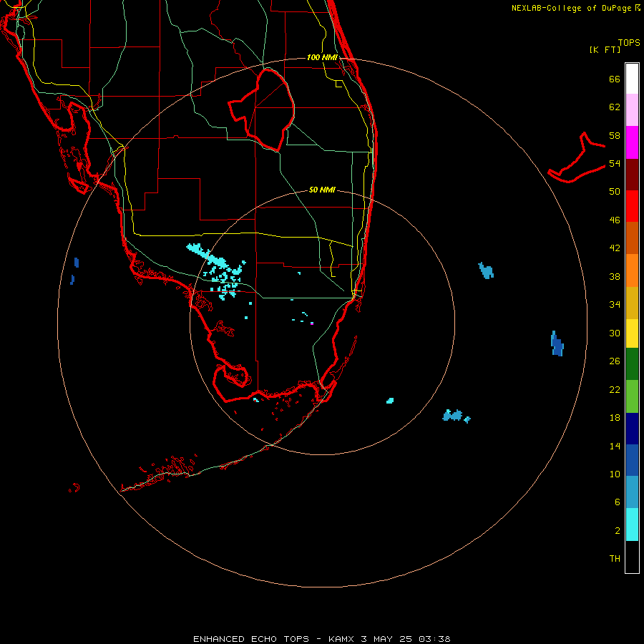Click the gold legend swatch
This screenshot has height=644, width=644.
[632, 303]
